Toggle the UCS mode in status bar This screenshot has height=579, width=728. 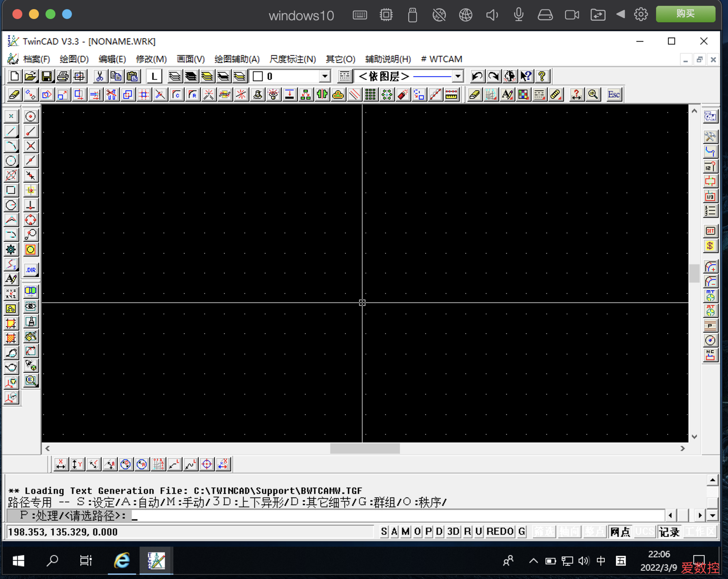pos(644,532)
